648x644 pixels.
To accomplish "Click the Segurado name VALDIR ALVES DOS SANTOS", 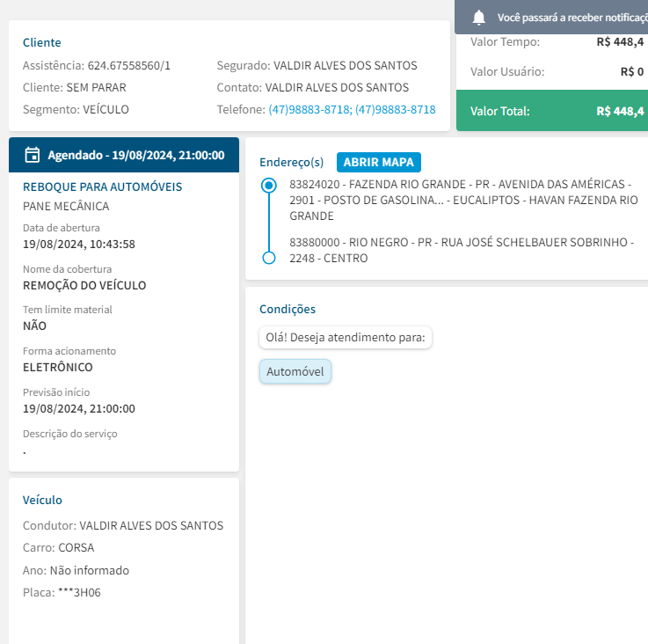I will [346, 65].
